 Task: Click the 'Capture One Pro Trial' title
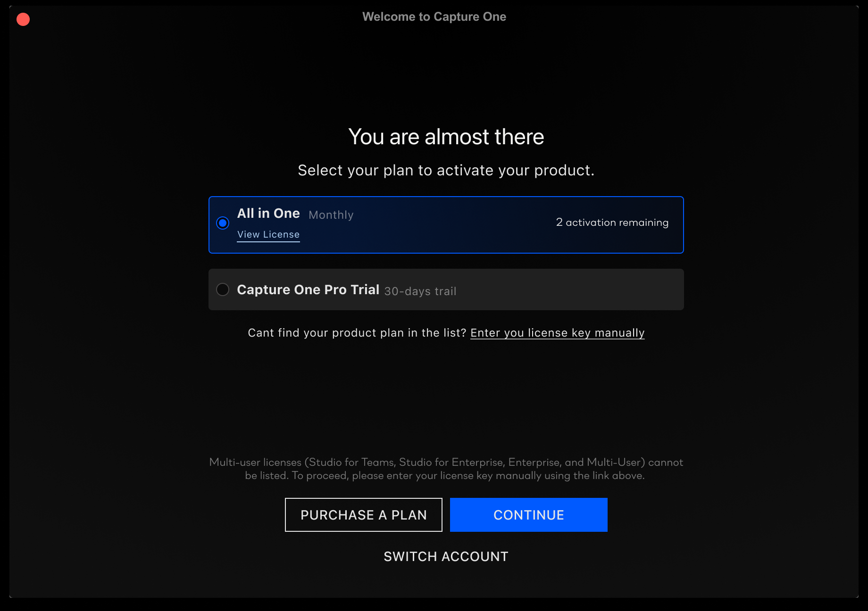click(x=308, y=289)
